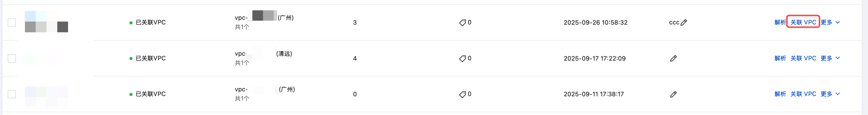
Task: Click the remark pencil in the 2025-09-17 row
Action: (x=673, y=58)
